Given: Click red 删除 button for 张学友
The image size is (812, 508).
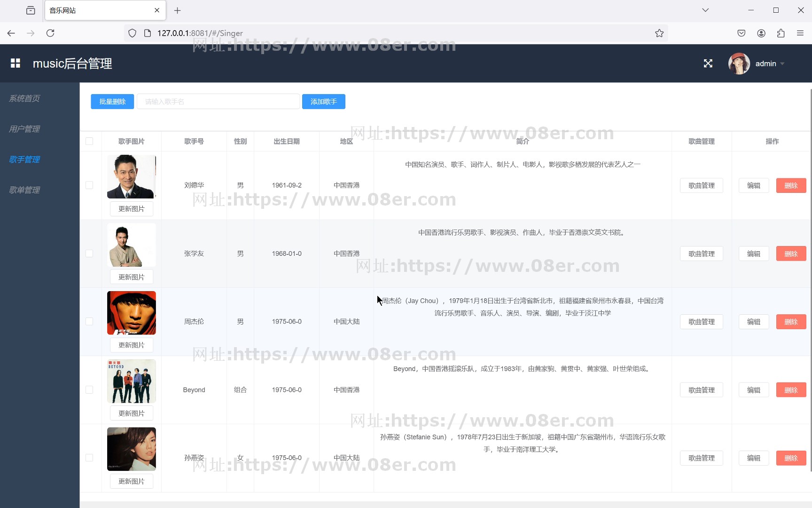Looking at the screenshot, I should (791, 254).
